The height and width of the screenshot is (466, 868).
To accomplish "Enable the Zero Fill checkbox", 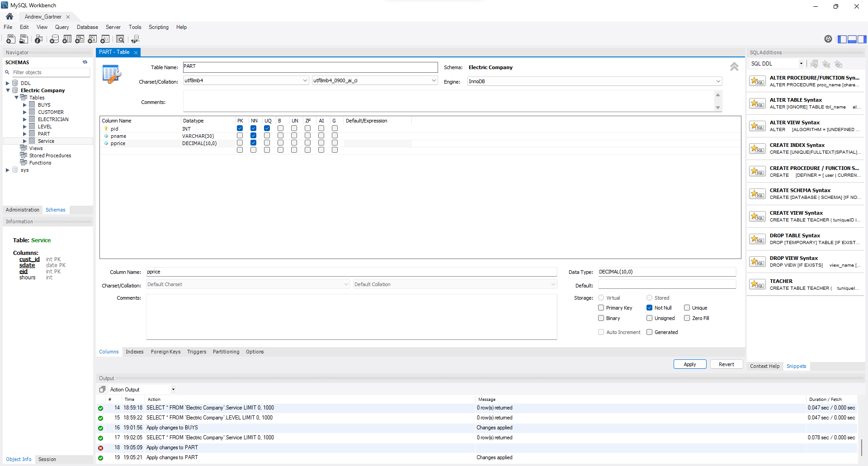I will pos(687,318).
